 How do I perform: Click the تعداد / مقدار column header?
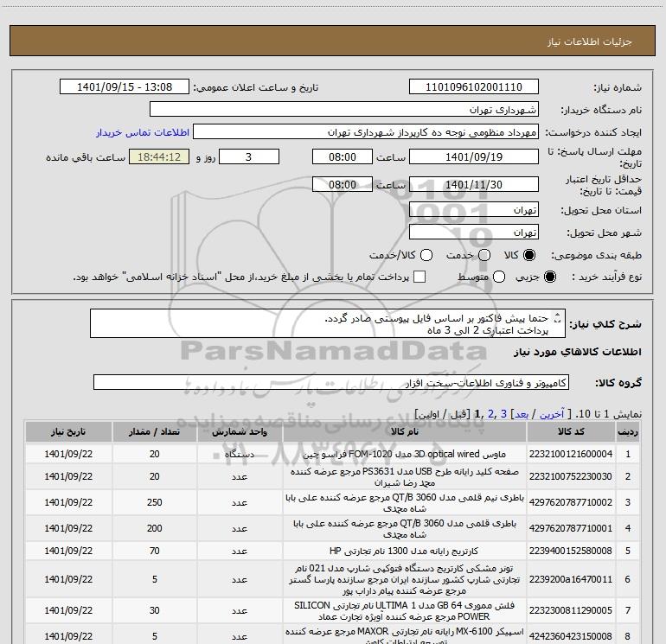pyautogui.click(x=154, y=431)
